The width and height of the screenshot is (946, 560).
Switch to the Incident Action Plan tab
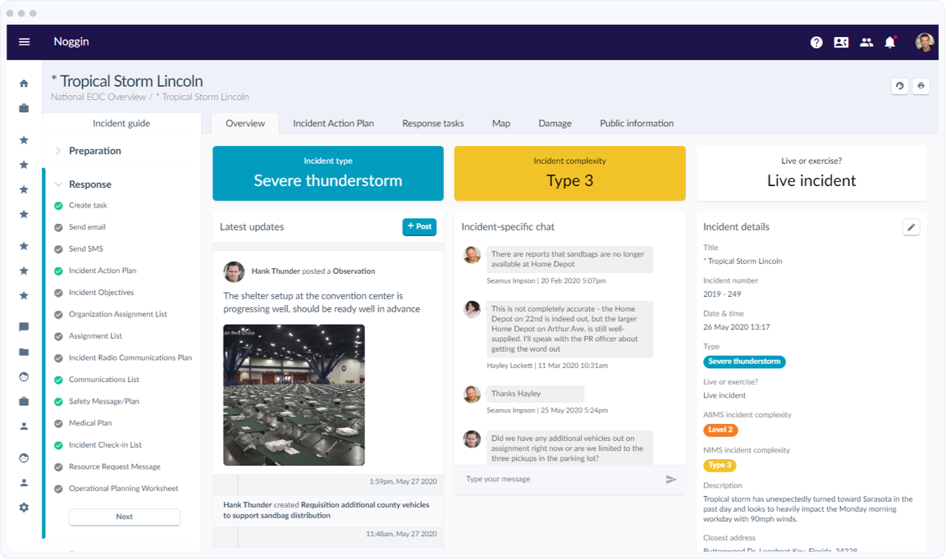tap(333, 123)
